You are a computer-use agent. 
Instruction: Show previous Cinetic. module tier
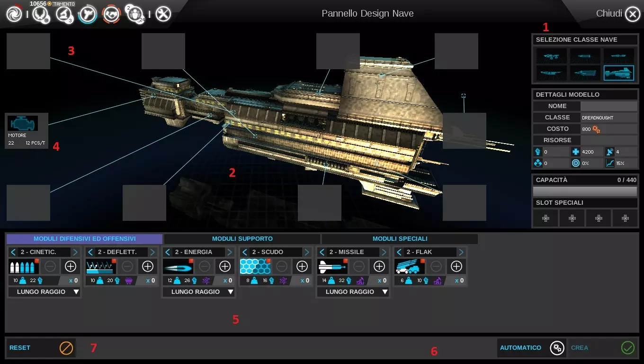tap(13, 252)
